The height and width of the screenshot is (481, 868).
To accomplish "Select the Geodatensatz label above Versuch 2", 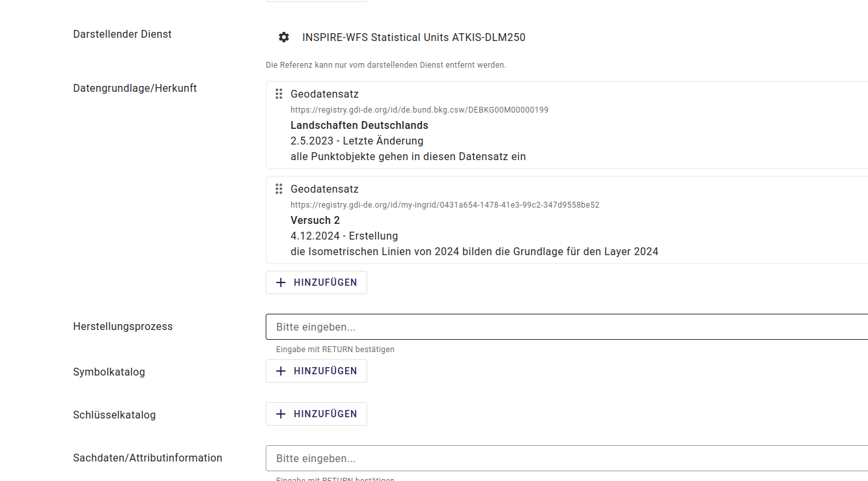I will pos(324,189).
